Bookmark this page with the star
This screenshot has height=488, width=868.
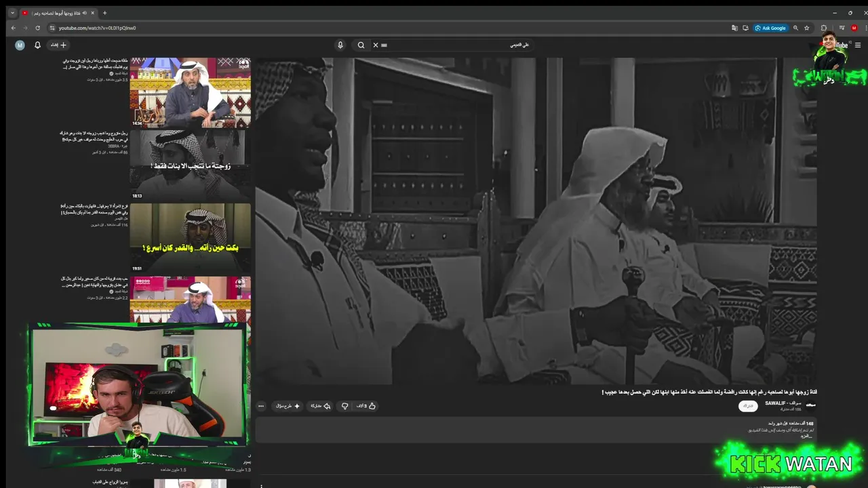point(806,28)
